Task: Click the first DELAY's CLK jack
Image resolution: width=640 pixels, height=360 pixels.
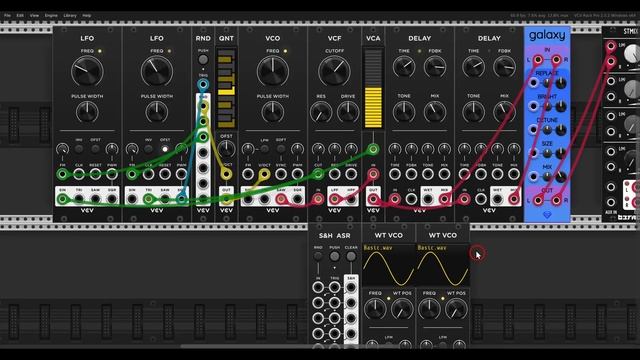Action: [x=411, y=199]
